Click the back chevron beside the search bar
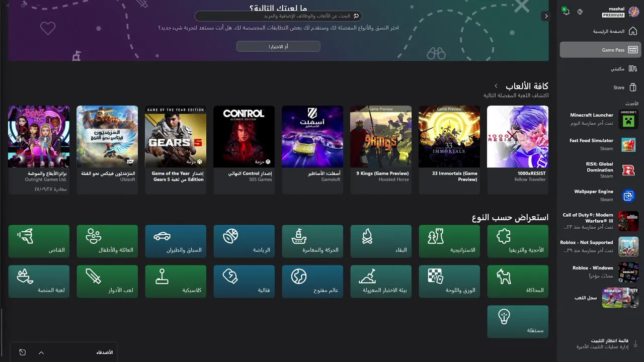 click(546, 16)
